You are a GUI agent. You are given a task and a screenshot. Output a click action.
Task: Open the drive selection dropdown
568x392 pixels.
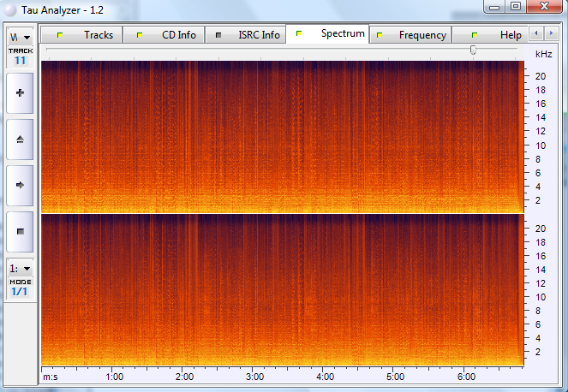[x=21, y=38]
